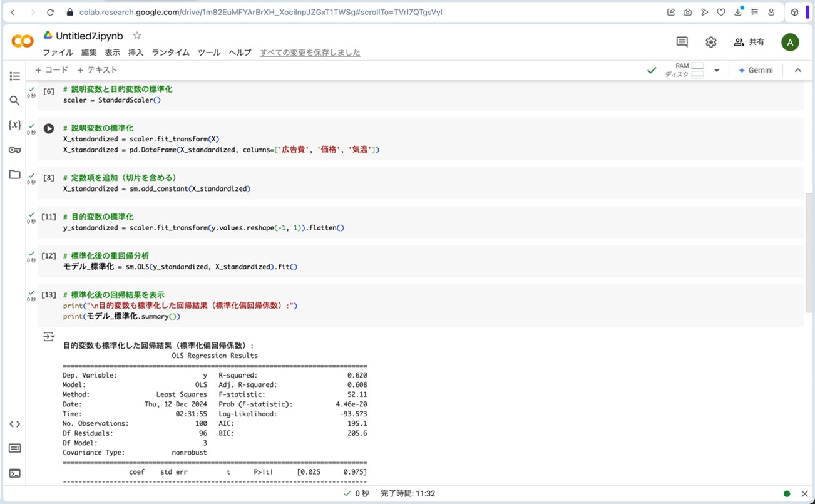Click the + コード button
This screenshot has height=504, width=815.
[x=51, y=70]
